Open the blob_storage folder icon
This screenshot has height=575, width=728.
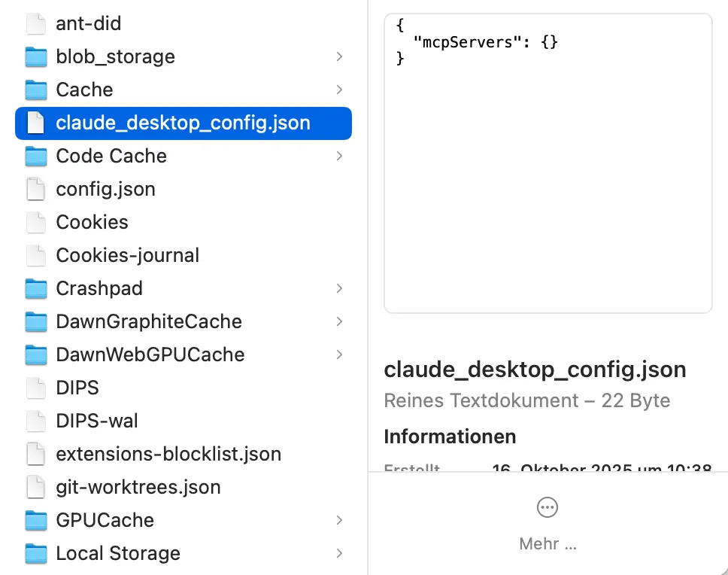tap(35, 56)
